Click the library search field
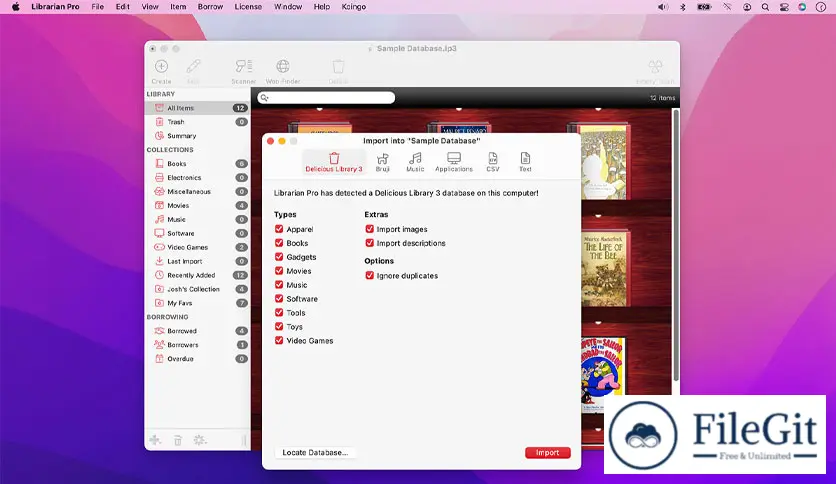The image size is (836, 484). click(x=326, y=98)
